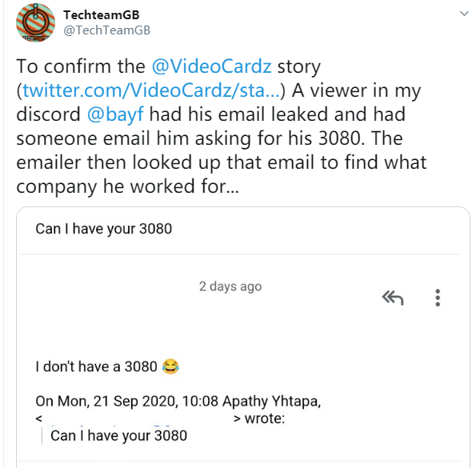Click 'company he worked for…' tweet text
The height and width of the screenshot is (468, 476).
(x=127, y=186)
